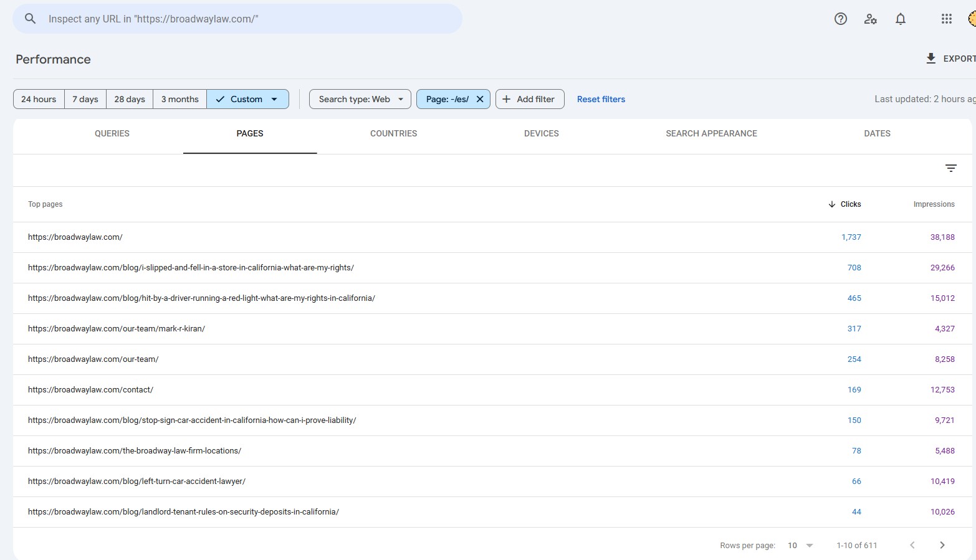Switch to the Queries tab
The image size is (976, 560).
112,133
